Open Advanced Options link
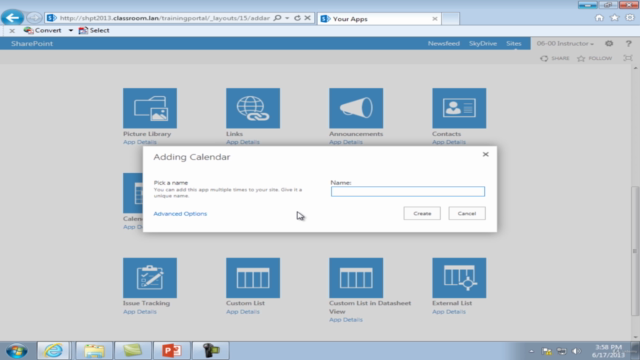This screenshot has width=640, height=360. pos(180,213)
